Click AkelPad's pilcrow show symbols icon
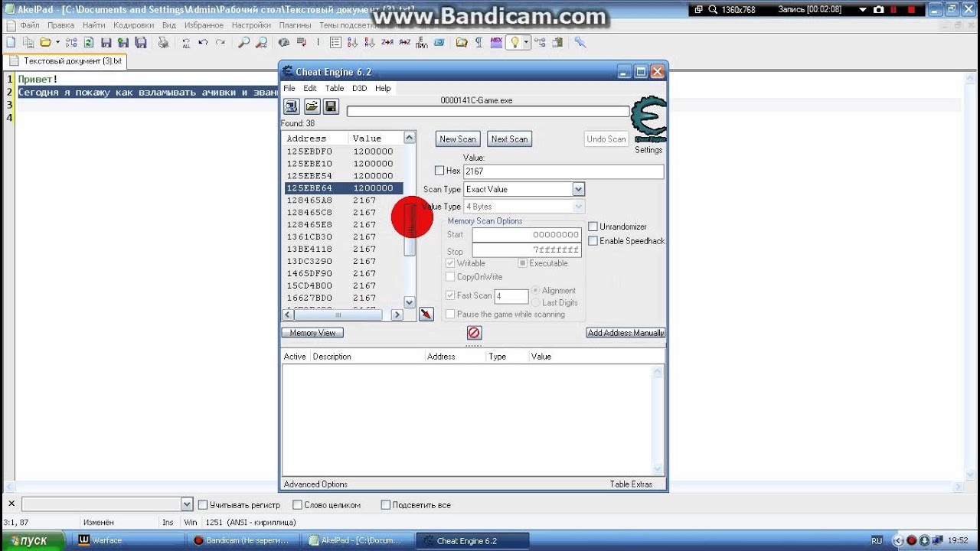This screenshot has height=551, width=980. [479, 42]
